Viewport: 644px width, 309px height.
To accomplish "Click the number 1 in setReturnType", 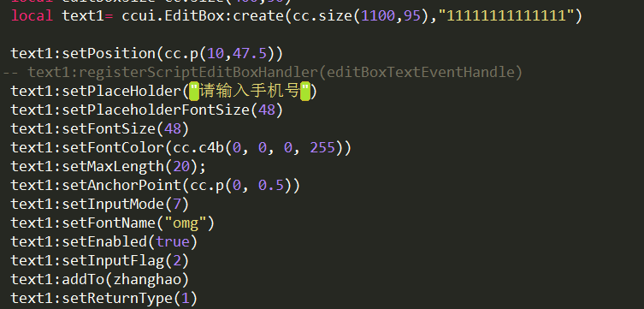I will point(186,299).
